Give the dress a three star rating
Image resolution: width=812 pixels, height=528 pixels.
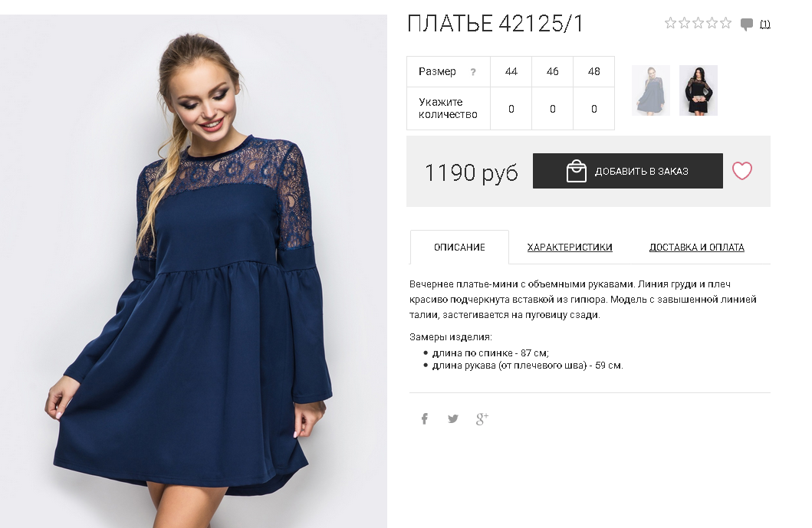698,23
